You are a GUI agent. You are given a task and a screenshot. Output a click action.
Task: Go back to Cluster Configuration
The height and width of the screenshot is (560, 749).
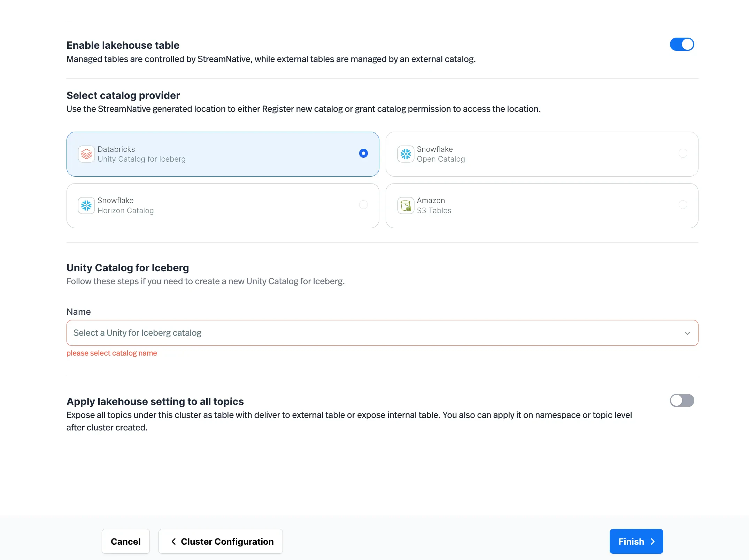(x=221, y=542)
